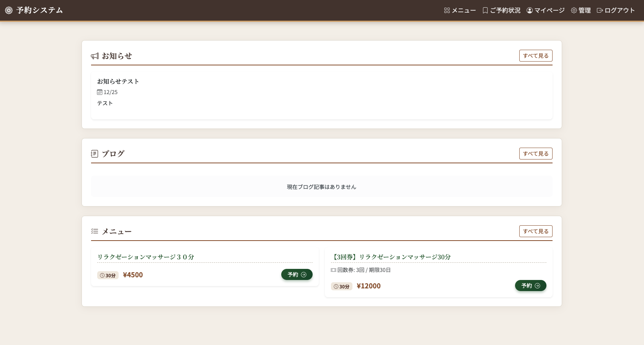Viewport: 644px width, 345px height.
Task: Click the ticket icon beside 回数券: 3回
Action: 333,270
